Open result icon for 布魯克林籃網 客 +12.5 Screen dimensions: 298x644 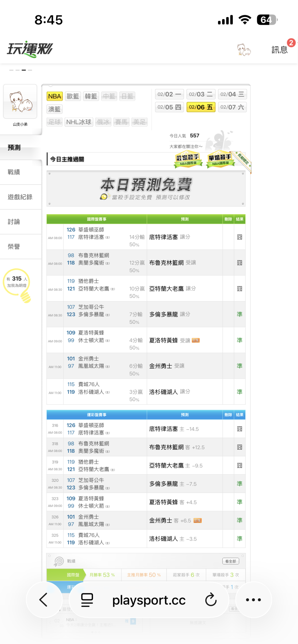point(240,447)
